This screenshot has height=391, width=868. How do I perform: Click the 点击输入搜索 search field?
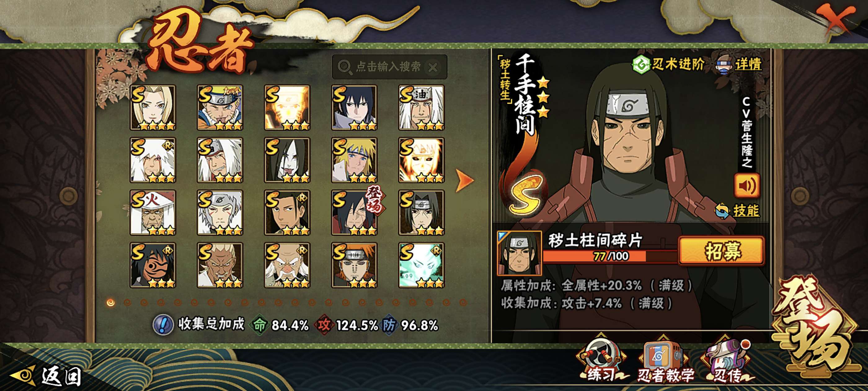point(390,67)
